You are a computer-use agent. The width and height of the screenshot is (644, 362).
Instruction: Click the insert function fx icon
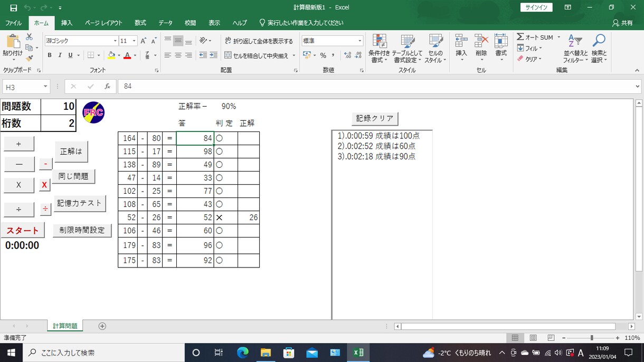pos(107,87)
